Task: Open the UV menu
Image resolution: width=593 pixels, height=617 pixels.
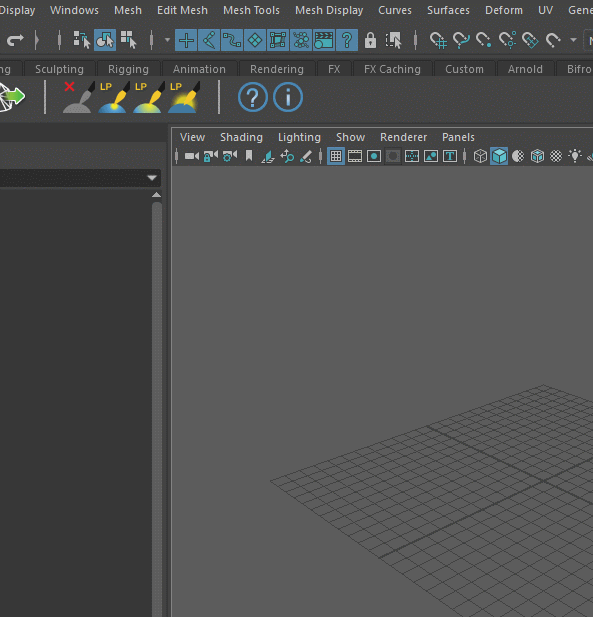Action: point(545,10)
